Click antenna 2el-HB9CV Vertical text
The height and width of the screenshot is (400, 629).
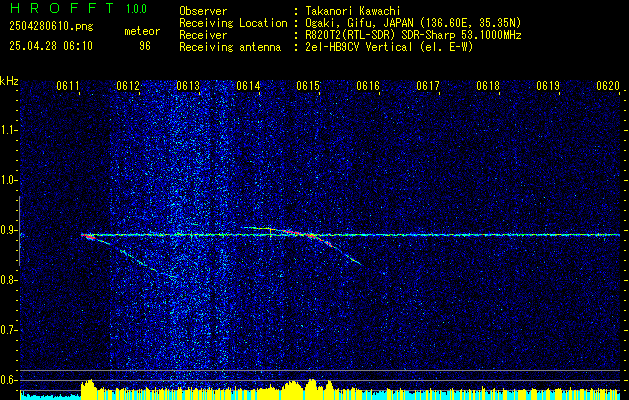click(390, 47)
